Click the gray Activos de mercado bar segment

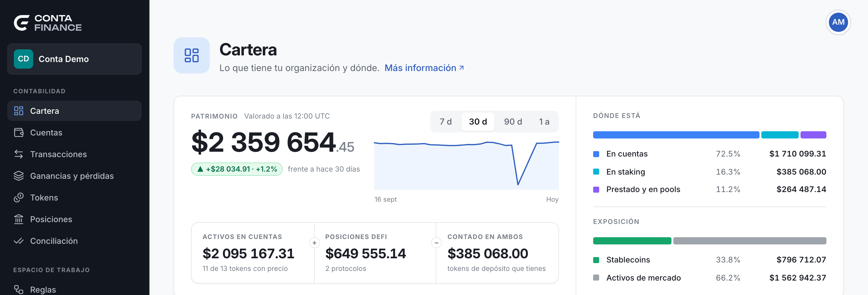click(750, 241)
